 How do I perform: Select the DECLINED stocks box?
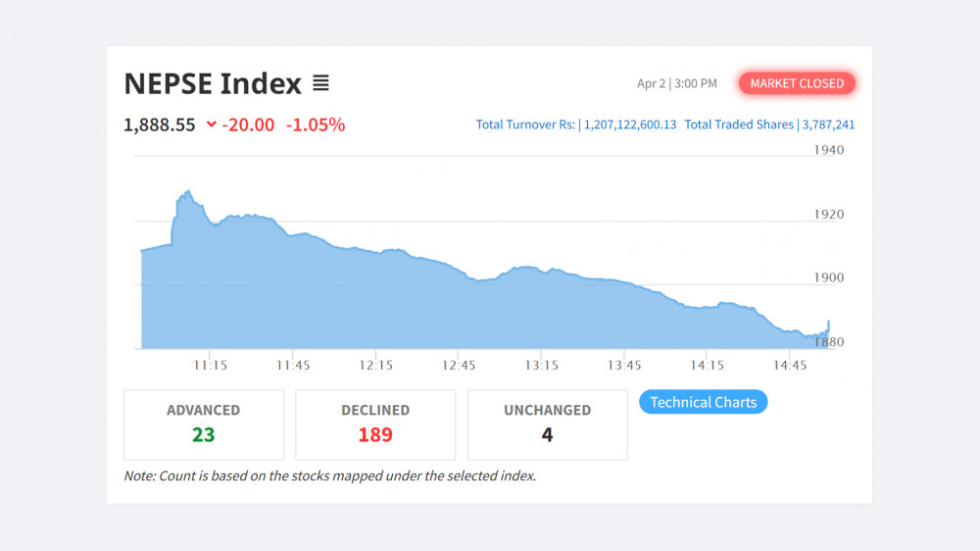pyautogui.click(x=375, y=425)
